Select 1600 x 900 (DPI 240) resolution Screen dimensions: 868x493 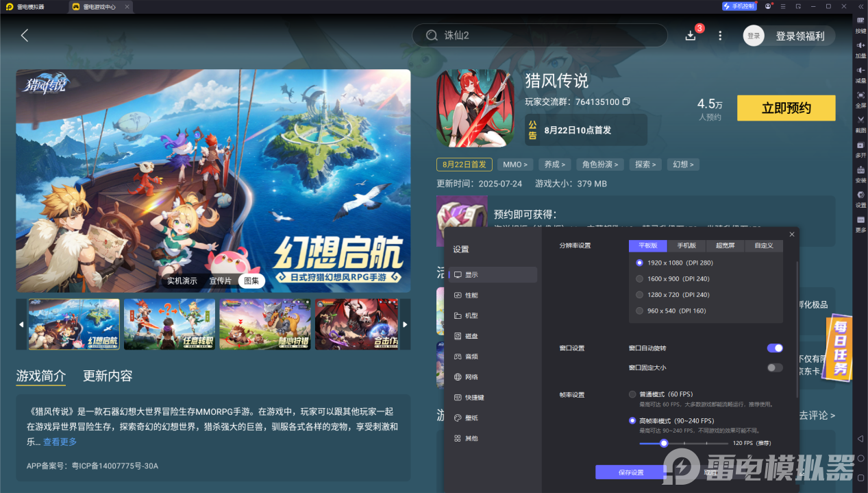pos(672,279)
